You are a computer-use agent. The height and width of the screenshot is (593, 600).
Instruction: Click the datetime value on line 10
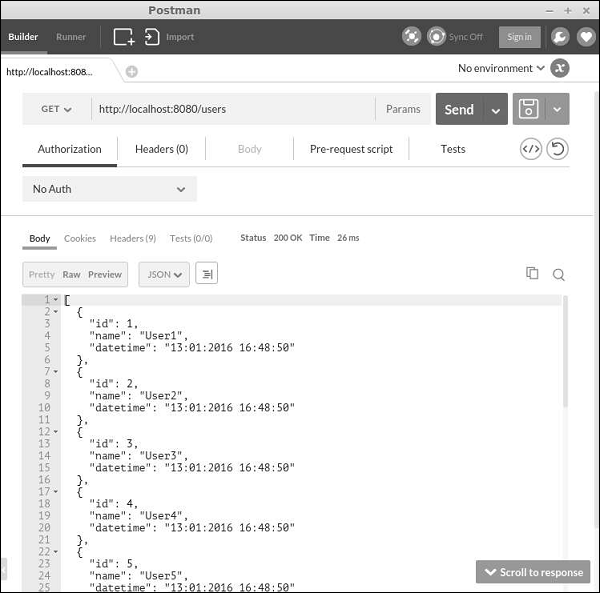pyautogui.click(x=230, y=407)
